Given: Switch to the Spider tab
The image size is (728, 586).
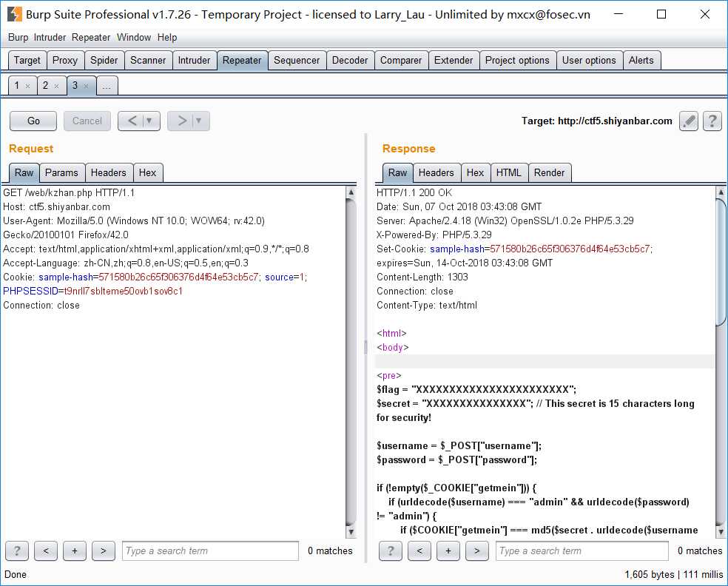Looking at the screenshot, I should tap(104, 61).
